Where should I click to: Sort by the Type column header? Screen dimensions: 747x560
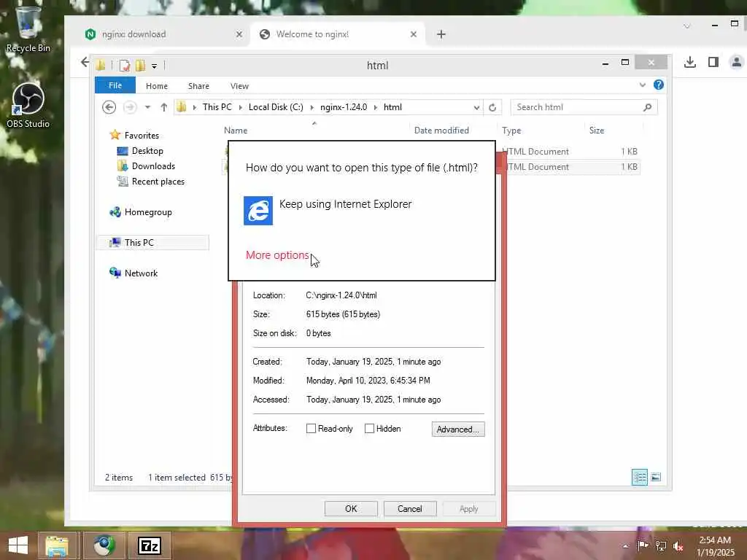pyautogui.click(x=511, y=130)
